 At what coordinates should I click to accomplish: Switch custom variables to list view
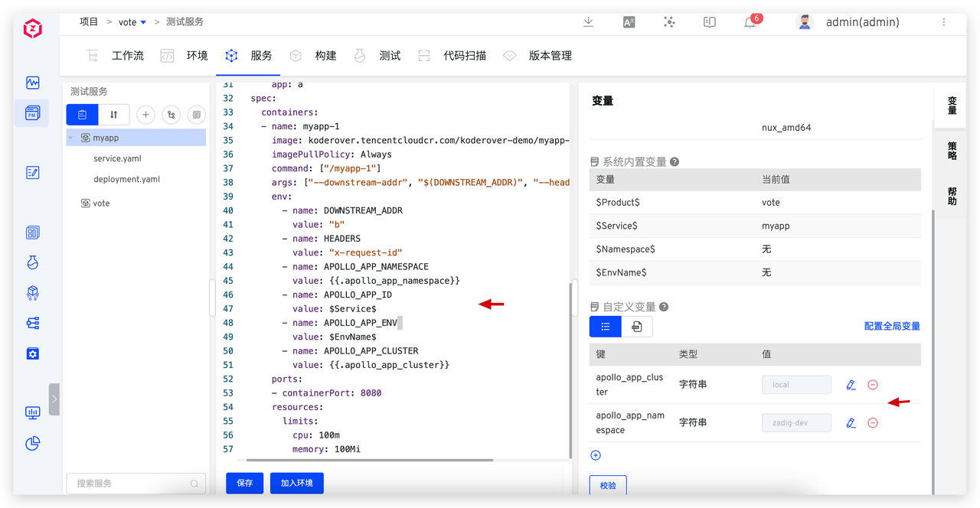pyautogui.click(x=605, y=327)
